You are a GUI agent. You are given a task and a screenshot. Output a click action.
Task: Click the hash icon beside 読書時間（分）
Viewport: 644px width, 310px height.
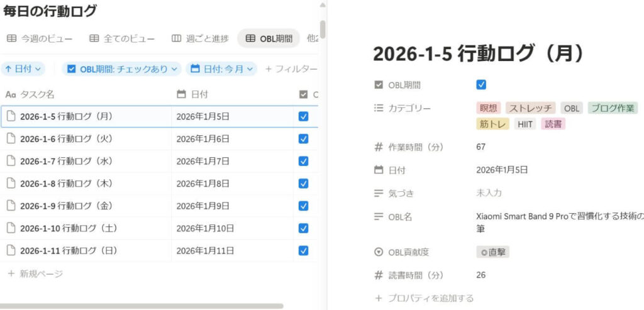coord(379,275)
